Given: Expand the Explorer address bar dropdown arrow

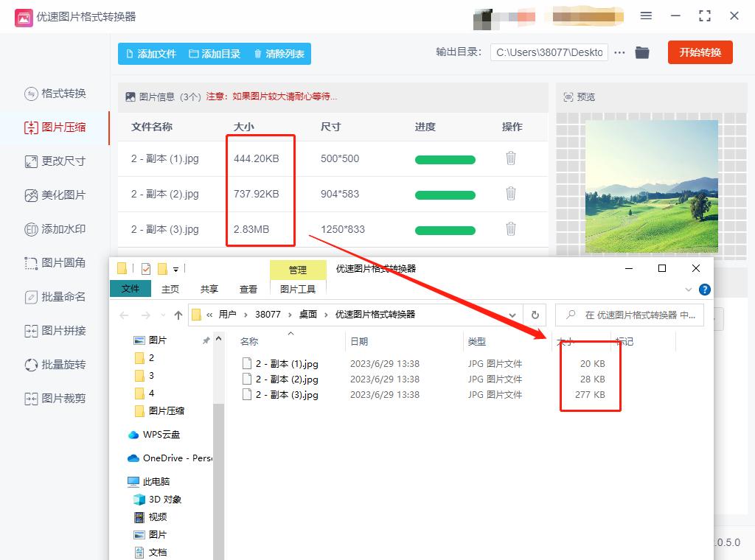Looking at the screenshot, I should (512, 315).
